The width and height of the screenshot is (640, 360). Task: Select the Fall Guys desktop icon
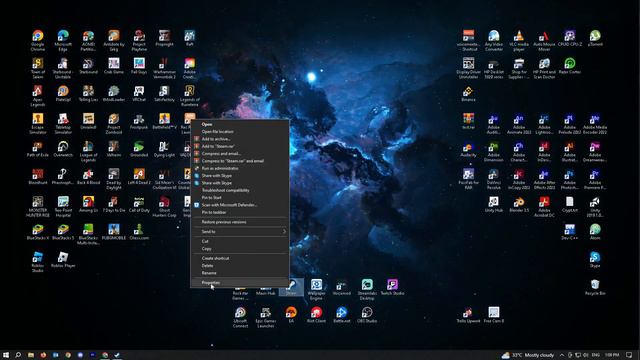[139, 66]
